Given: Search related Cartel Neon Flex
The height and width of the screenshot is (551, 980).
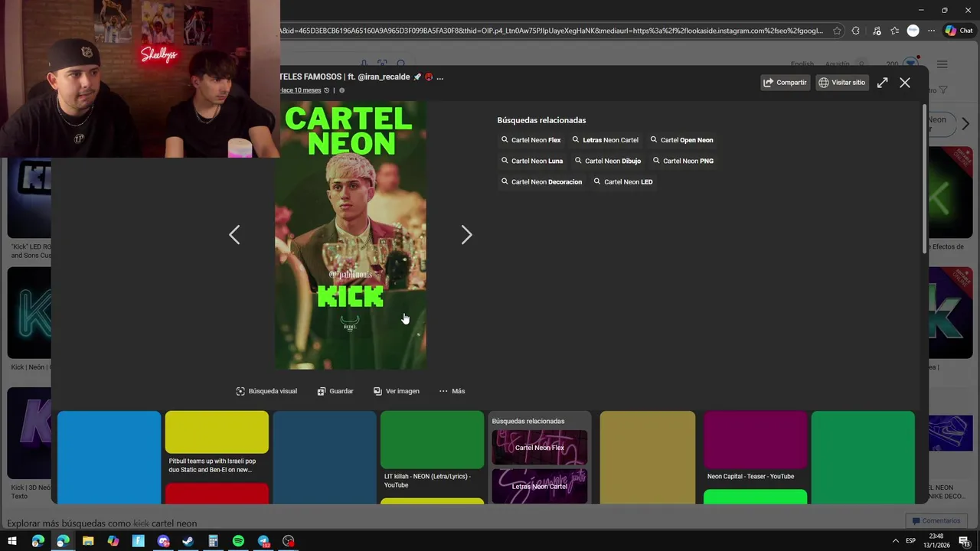Looking at the screenshot, I should 531,140.
